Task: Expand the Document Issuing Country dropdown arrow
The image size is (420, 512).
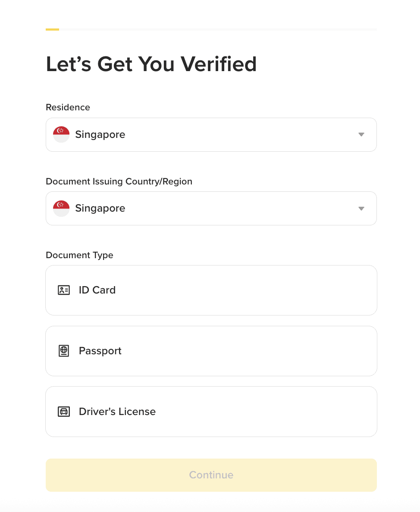Action: [361, 209]
